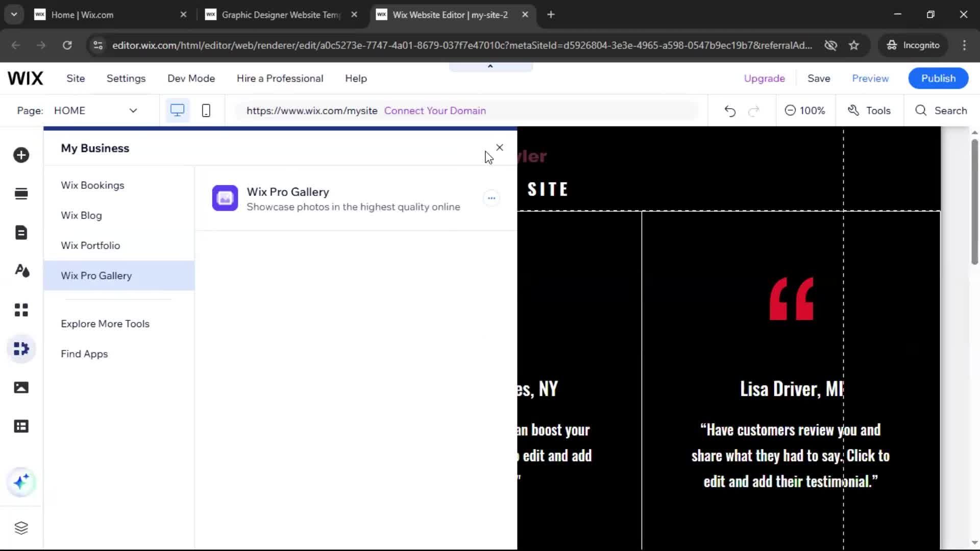The width and height of the screenshot is (980, 551).
Task: Close the Wix Website Editor tab
Action: click(525, 15)
